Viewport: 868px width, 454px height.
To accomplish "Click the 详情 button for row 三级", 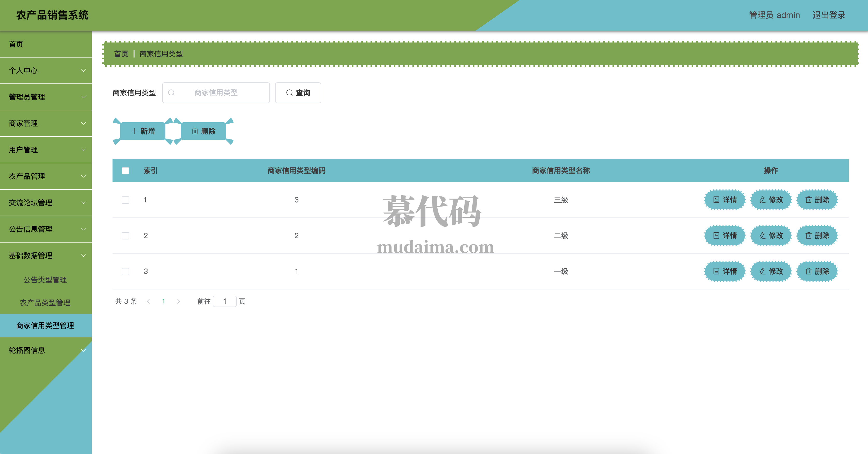I will tap(725, 200).
